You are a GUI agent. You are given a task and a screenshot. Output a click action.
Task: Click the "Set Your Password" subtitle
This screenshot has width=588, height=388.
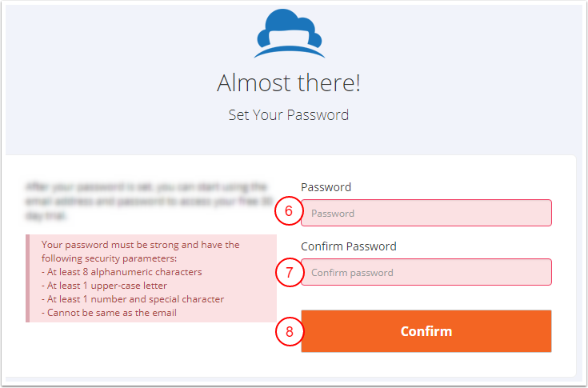click(x=288, y=115)
